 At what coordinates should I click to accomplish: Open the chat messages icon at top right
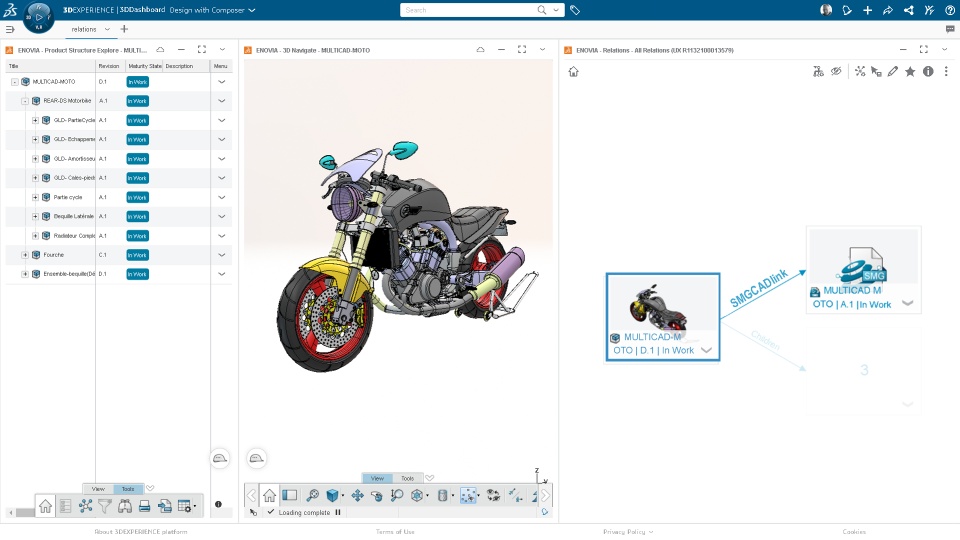pyautogui.click(x=950, y=29)
